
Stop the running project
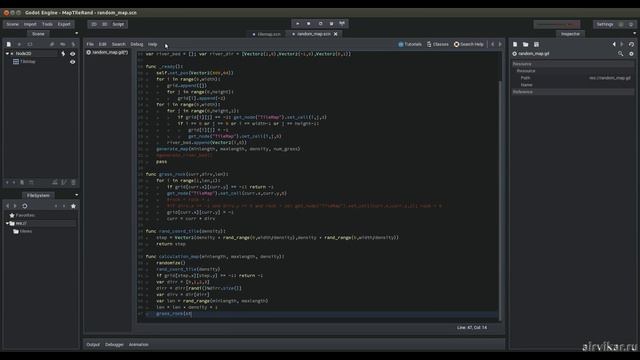[x=309, y=24]
